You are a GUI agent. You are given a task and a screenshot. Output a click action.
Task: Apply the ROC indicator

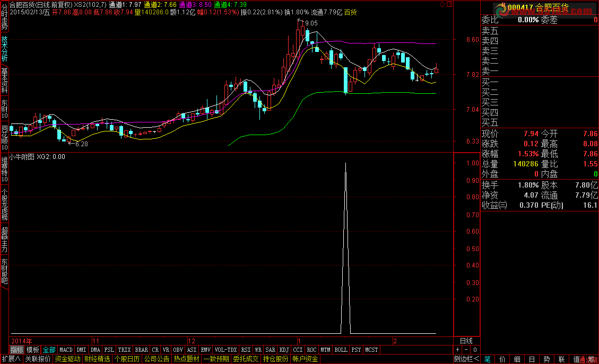tap(312, 350)
